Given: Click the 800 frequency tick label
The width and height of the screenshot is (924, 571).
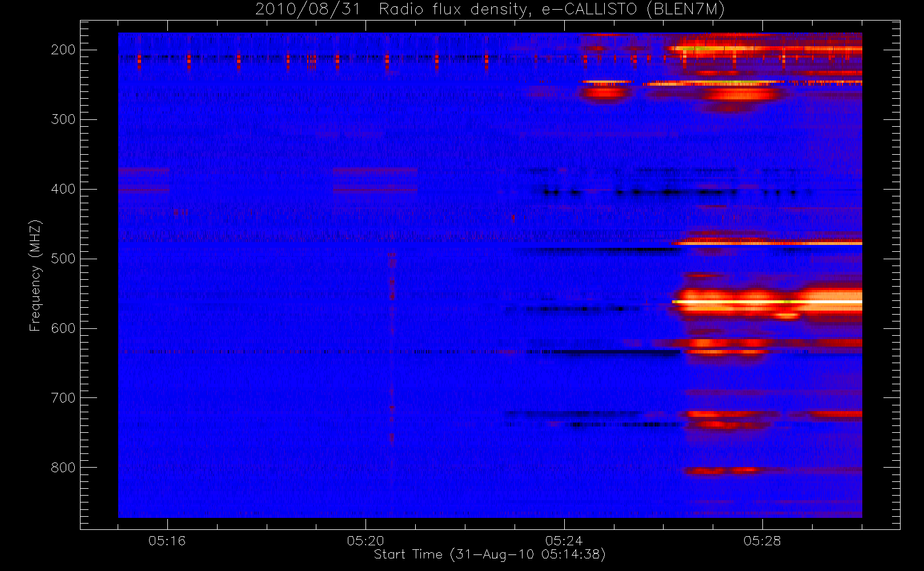Looking at the screenshot, I should click(x=63, y=468).
